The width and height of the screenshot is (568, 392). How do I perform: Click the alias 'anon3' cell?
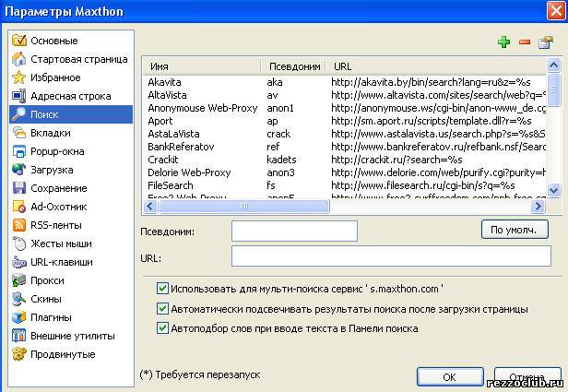coord(280,172)
